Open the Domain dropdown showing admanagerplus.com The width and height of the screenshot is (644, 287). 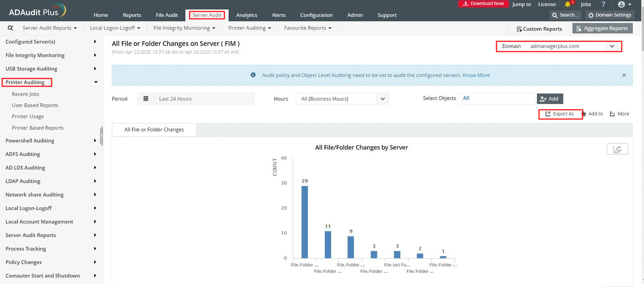click(x=612, y=46)
